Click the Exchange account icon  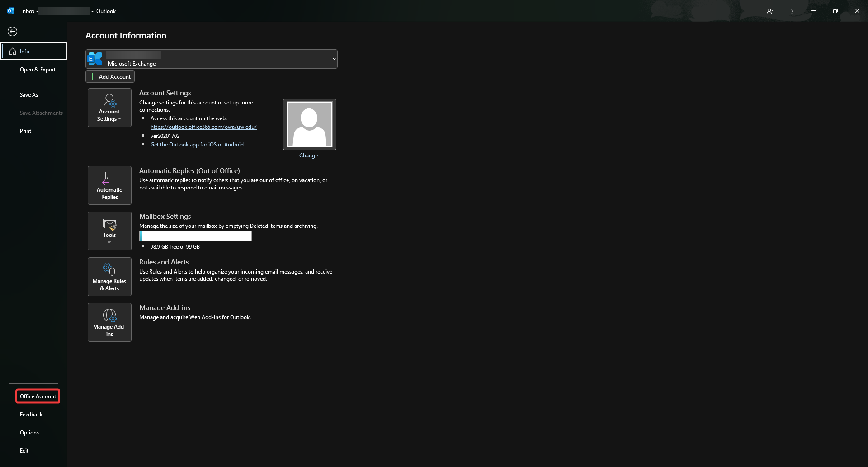(x=95, y=59)
